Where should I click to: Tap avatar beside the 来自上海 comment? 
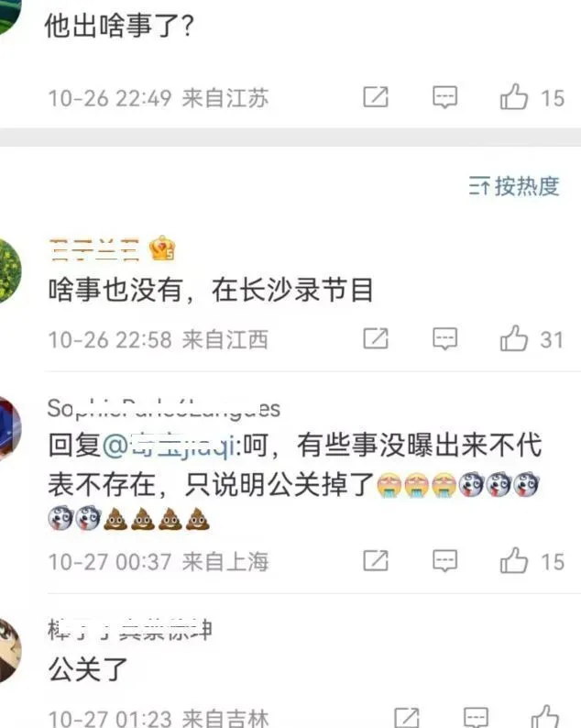pyautogui.click(x=10, y=428)
